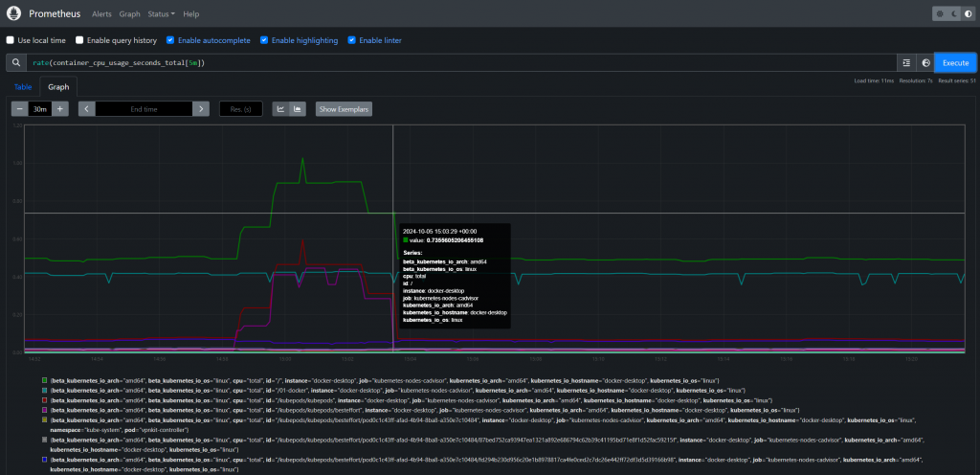
Task: Click the Res. (s) resolution field
Action: tap(240, 109)
